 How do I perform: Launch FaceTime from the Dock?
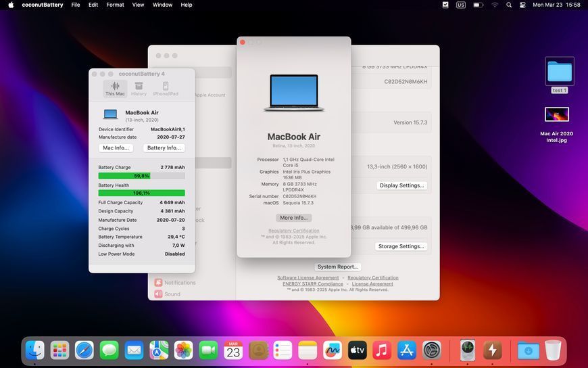coord(208,350)
